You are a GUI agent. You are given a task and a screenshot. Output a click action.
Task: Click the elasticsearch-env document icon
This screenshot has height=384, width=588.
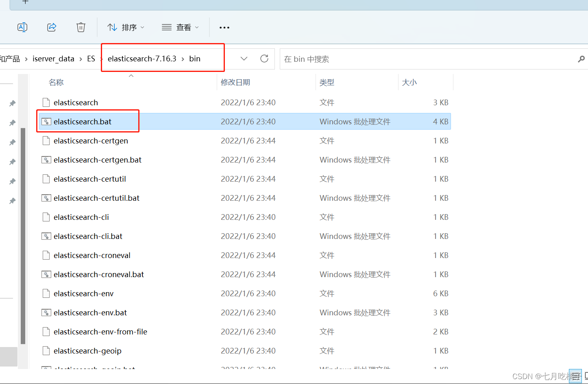click(x=46, y=293)
